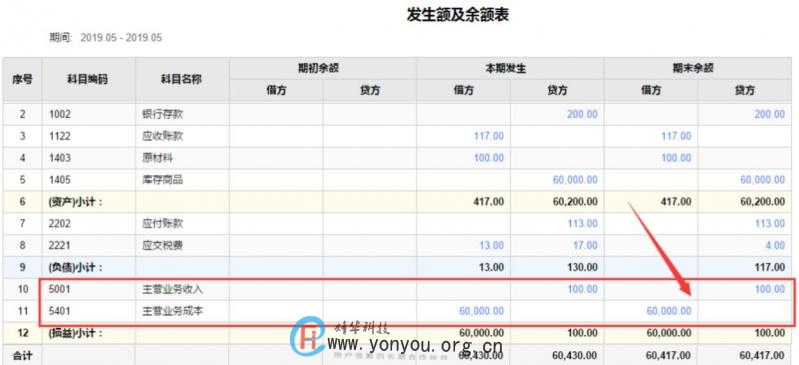Click the 序号 column header
The width and height of the screenshot is (799, 365).
click(22, 80)
